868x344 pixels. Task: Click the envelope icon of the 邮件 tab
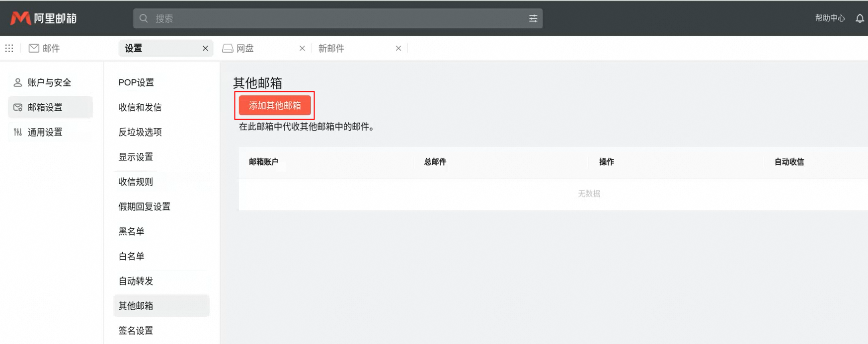(34, 48)
